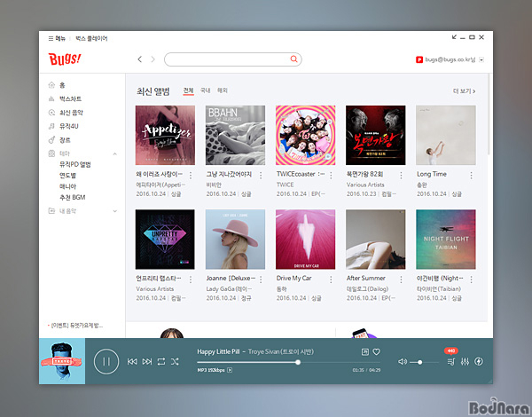
Task: Open more options for TWICEcoaster album
Action: click(331, 175)
